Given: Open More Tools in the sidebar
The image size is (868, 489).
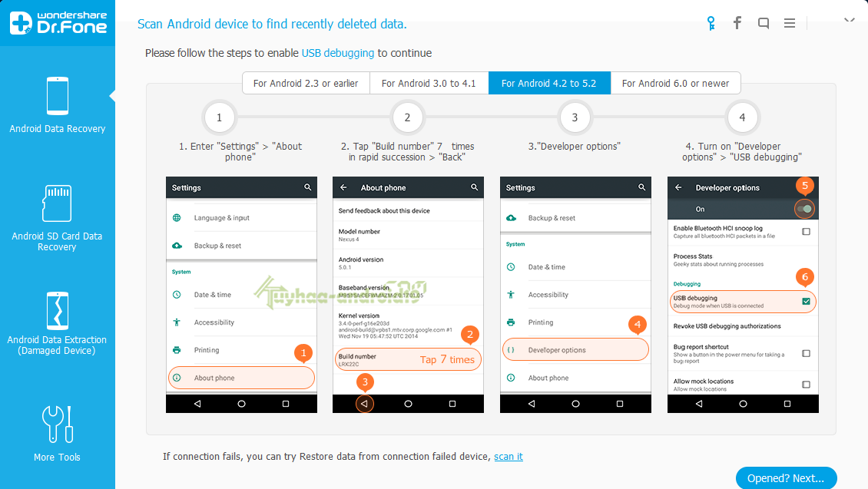Looking at the screenshot, I should tap(57, 434).
